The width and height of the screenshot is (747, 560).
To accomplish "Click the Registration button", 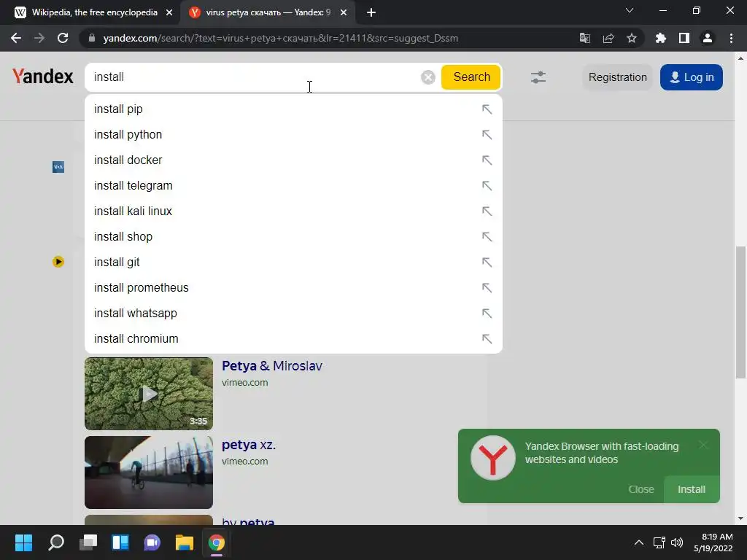I will tap(617, 77).
